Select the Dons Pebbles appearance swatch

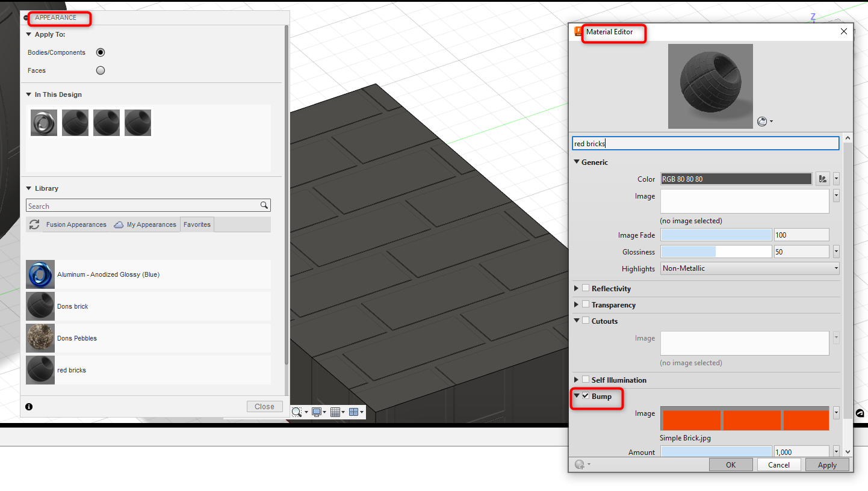(40, 338)
